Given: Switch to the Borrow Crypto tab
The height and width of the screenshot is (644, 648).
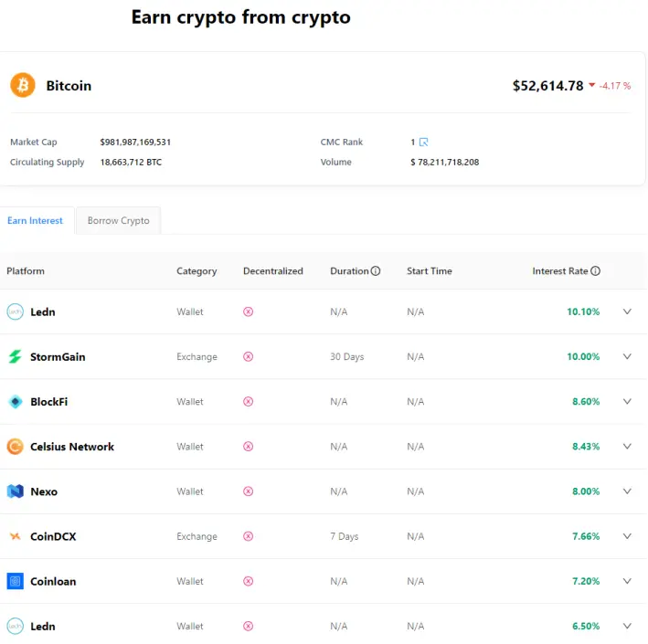Looking at the screenshot, I should pos(119,220).
